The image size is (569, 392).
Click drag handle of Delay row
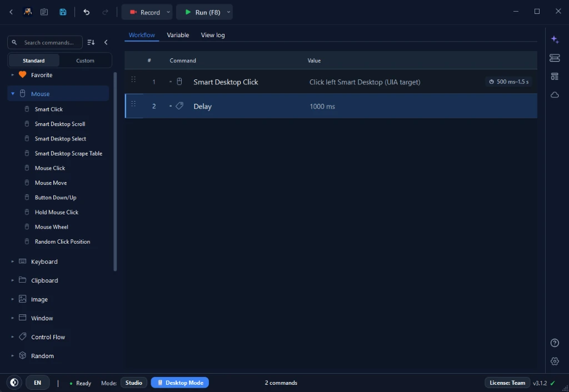pos(133,104)
